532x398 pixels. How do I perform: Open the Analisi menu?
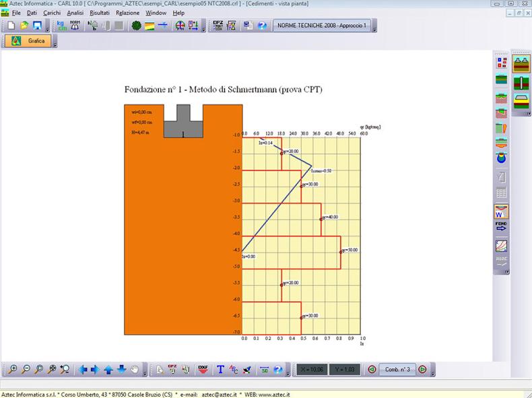click(x=75, y=13)
